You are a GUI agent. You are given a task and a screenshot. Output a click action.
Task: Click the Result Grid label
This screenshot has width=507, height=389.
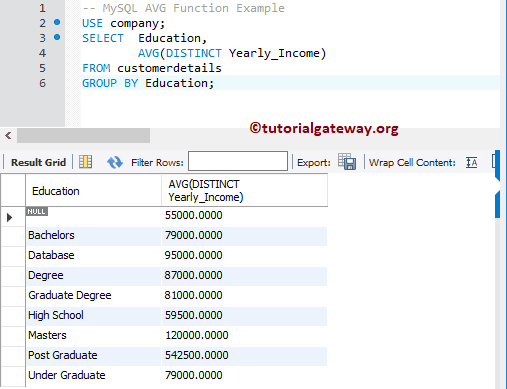[x=38, y=162]
